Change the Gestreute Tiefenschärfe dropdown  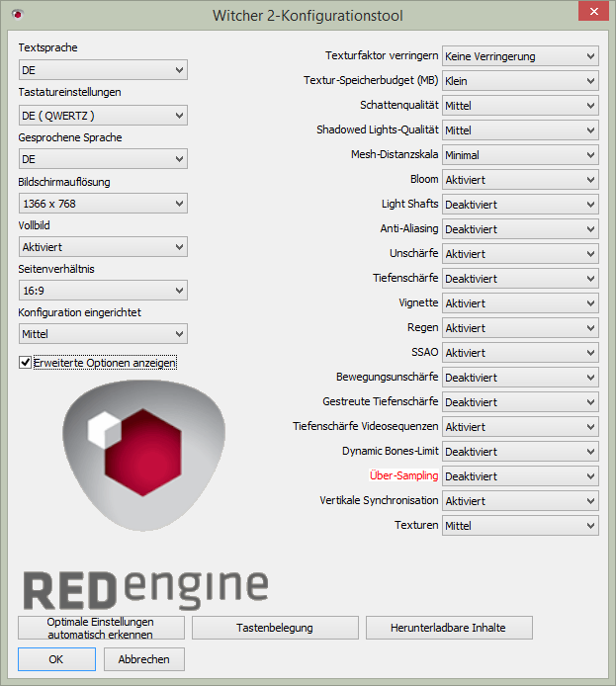coord(520,402)
